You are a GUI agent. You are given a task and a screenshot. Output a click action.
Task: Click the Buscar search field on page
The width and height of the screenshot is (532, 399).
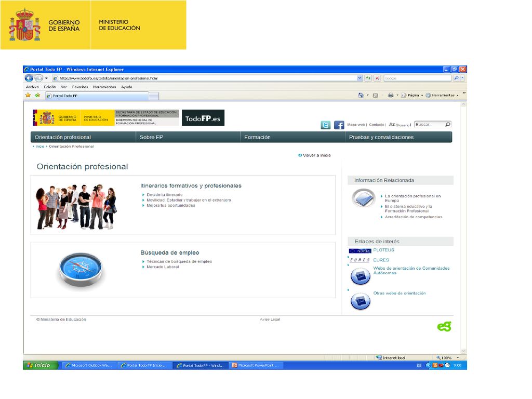(430, 125)
